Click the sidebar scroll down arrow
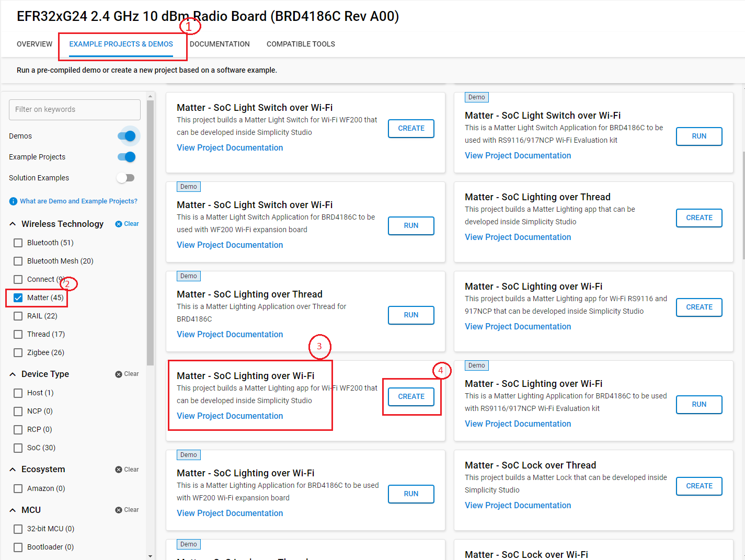The image size is (745, 560). tap(151, 556)
